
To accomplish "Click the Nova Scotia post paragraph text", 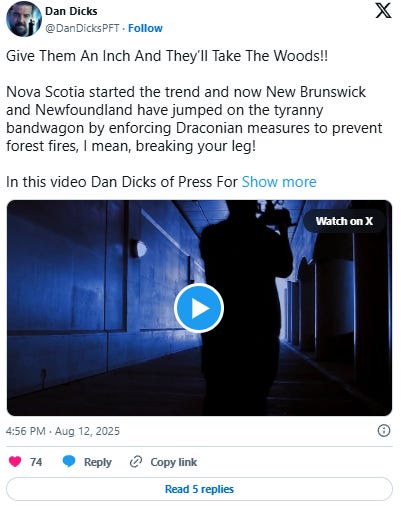I will (x=194, y=119).
